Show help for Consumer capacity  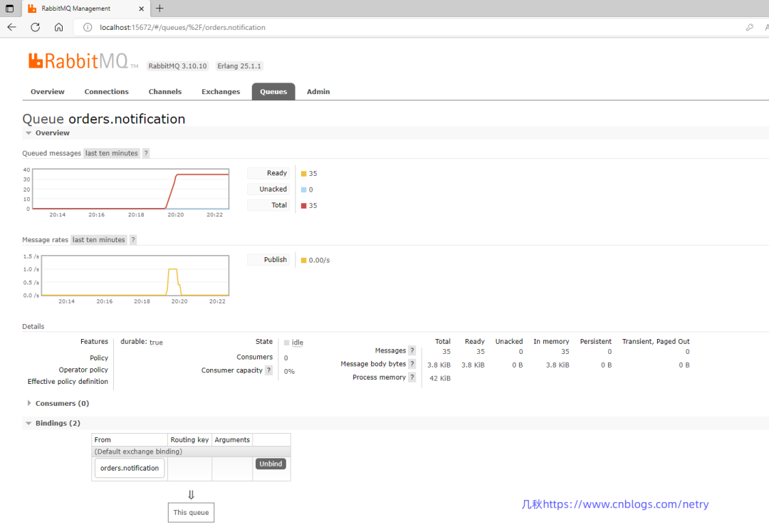point(268,370)
